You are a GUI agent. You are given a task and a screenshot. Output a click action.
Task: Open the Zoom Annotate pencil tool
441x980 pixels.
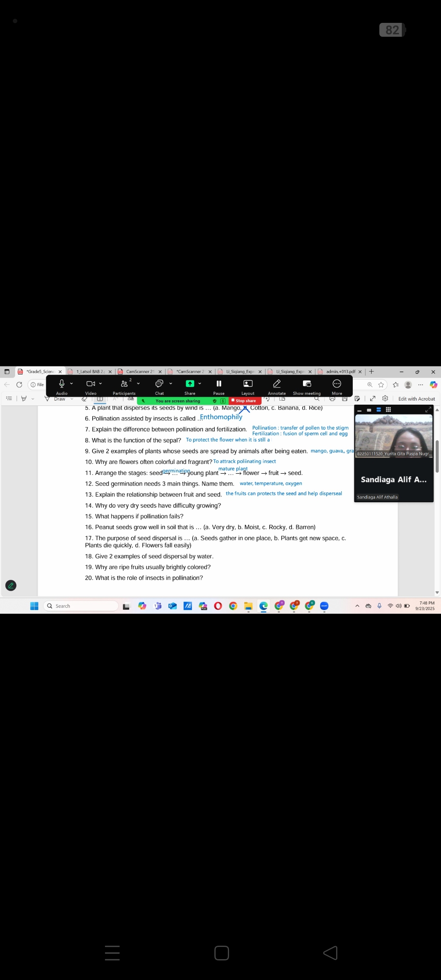pyautogui.click(x=276, y=384)
